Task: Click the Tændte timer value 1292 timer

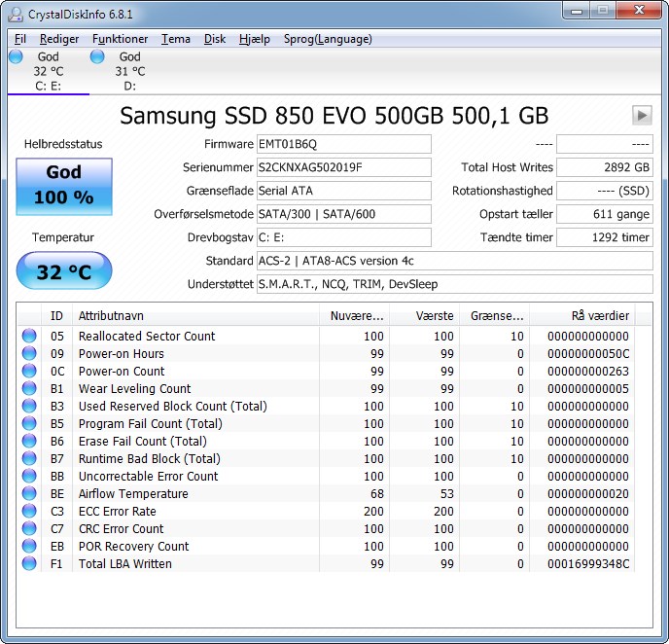Action: [605, 237]
